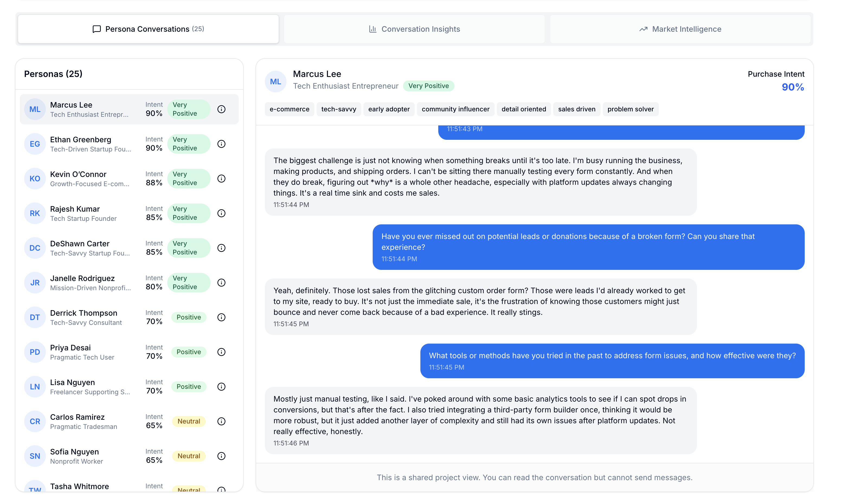Click info icon beside Kevin O'Connor
The image size is (844, 504).
221,179
